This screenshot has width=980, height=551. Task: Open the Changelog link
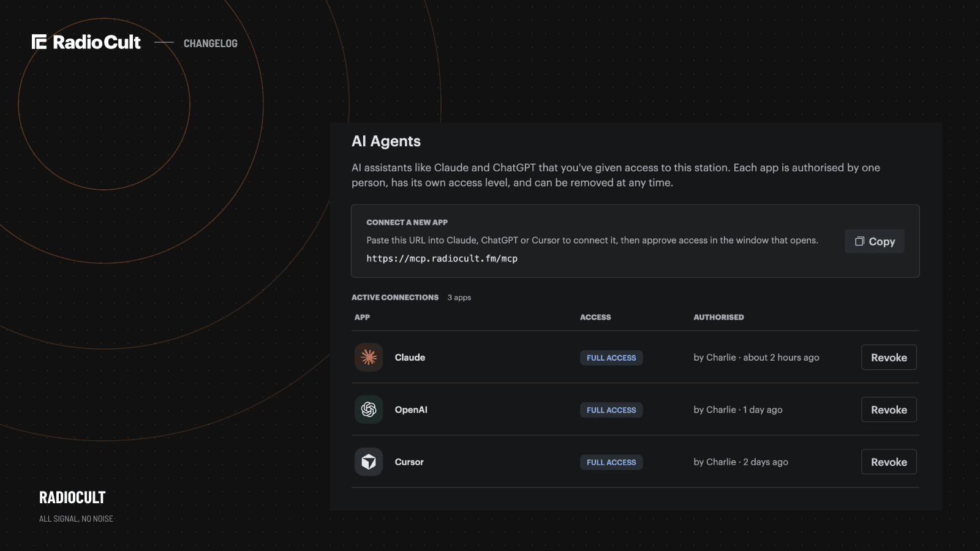(211, 43)
